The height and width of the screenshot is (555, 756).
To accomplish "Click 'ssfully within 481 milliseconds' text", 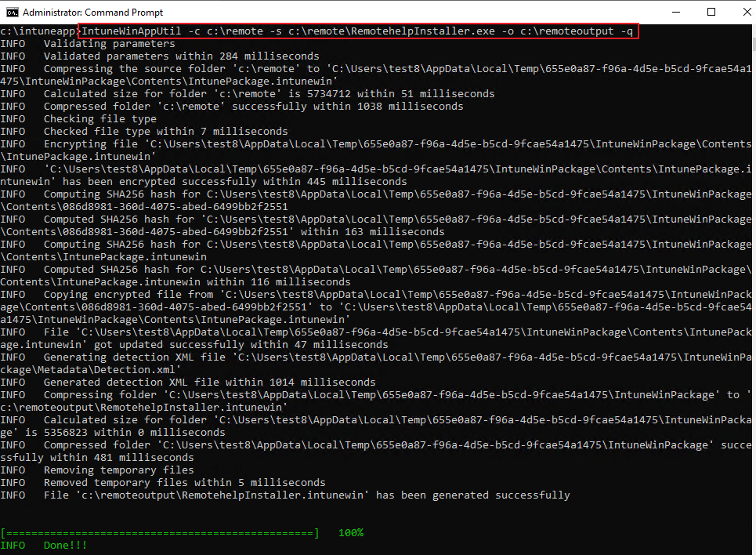I will [x=97, y=458].
